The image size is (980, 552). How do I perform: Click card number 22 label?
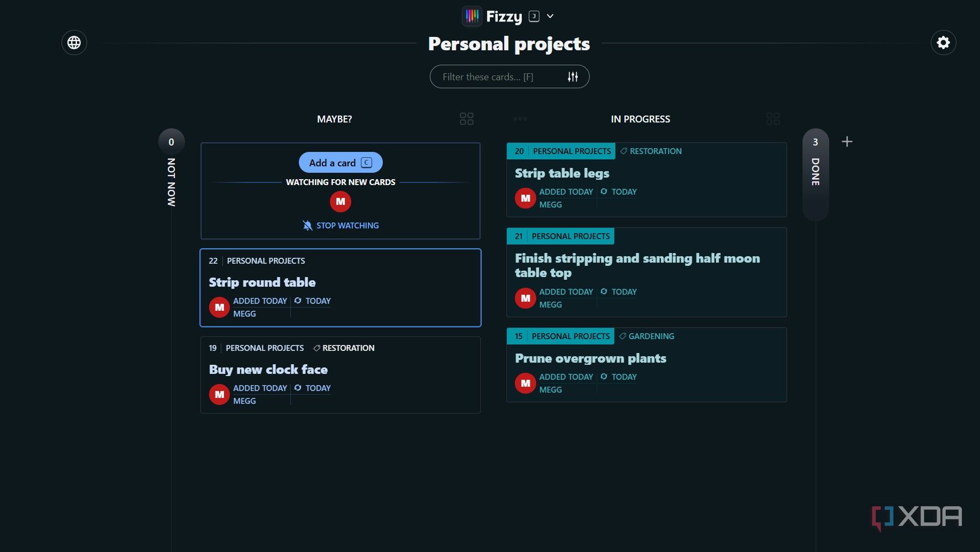pyautogui.click(x=213, y=261)
